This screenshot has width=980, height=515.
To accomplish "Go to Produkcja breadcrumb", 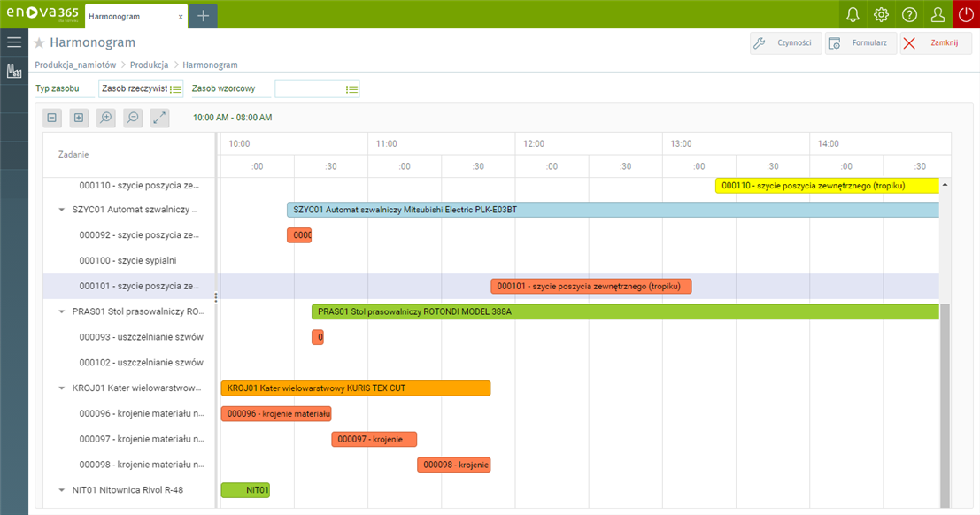I will [150, 65].
